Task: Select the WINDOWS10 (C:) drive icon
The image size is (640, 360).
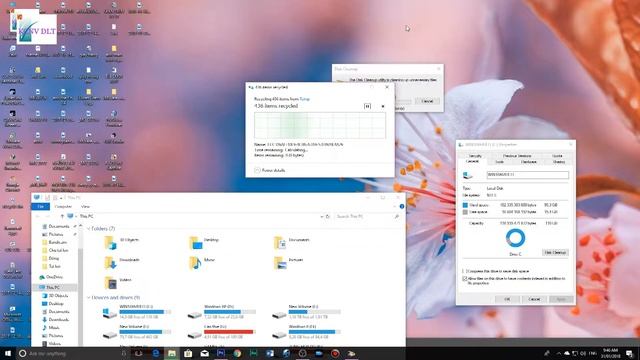Action: click(x=109, y=313)
